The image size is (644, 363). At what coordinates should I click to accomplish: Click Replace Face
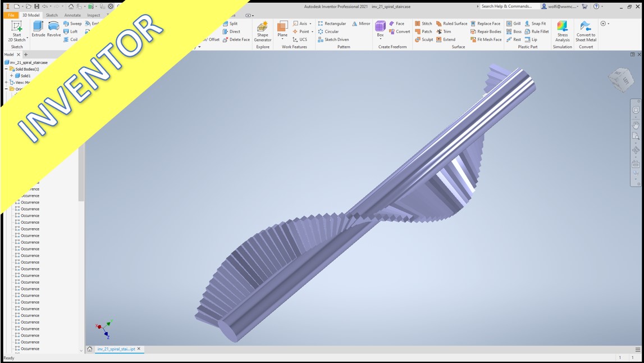point(486,24)
